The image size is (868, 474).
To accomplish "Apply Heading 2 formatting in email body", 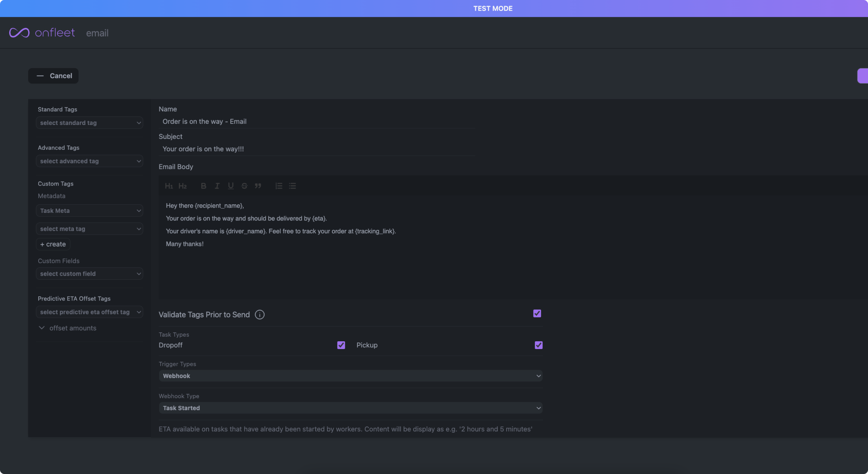I will (183, 186).
